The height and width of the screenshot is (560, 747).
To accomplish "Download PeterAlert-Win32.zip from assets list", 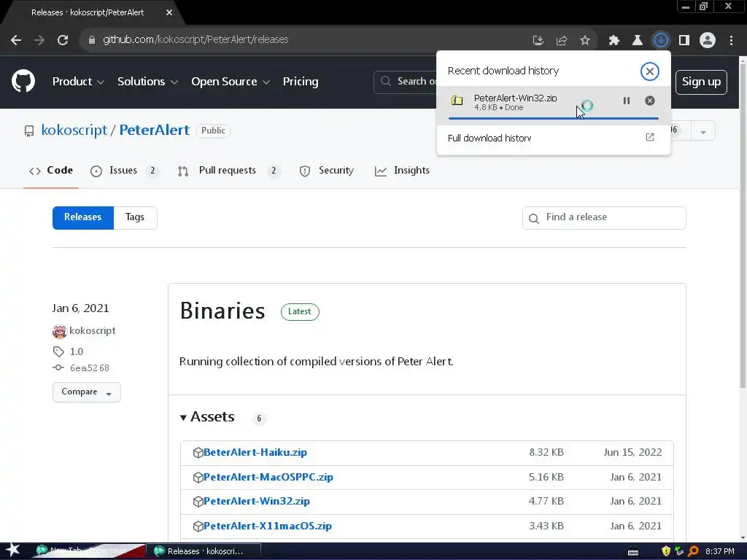I will pos(256,501).
